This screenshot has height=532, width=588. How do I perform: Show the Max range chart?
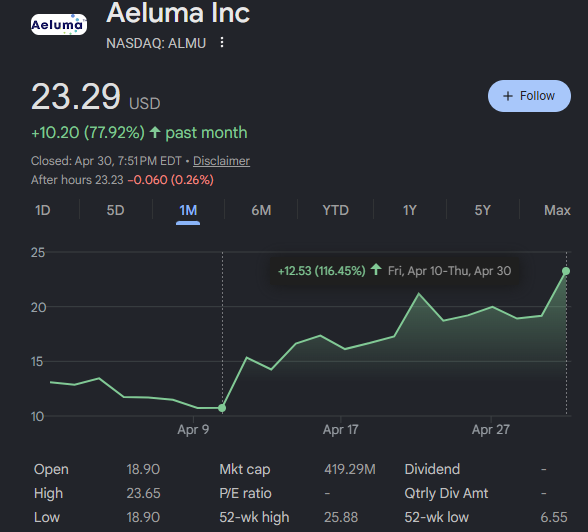tap(557, 210)
